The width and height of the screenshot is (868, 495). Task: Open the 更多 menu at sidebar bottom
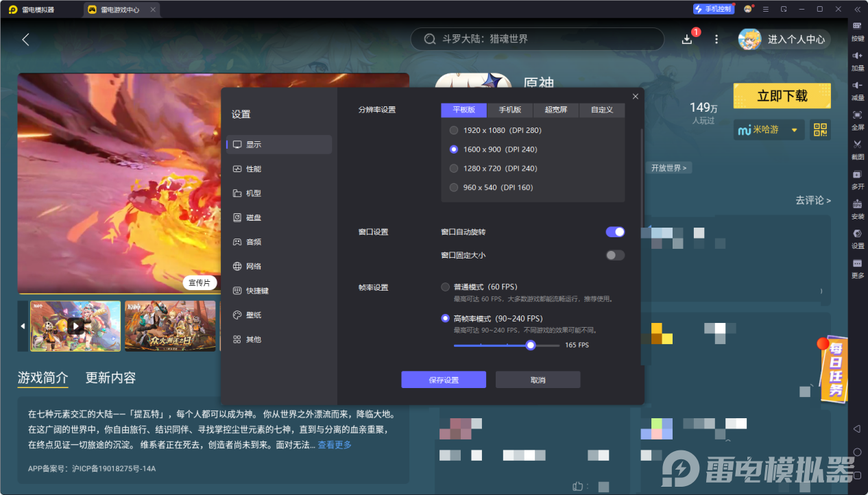point(857,270)
